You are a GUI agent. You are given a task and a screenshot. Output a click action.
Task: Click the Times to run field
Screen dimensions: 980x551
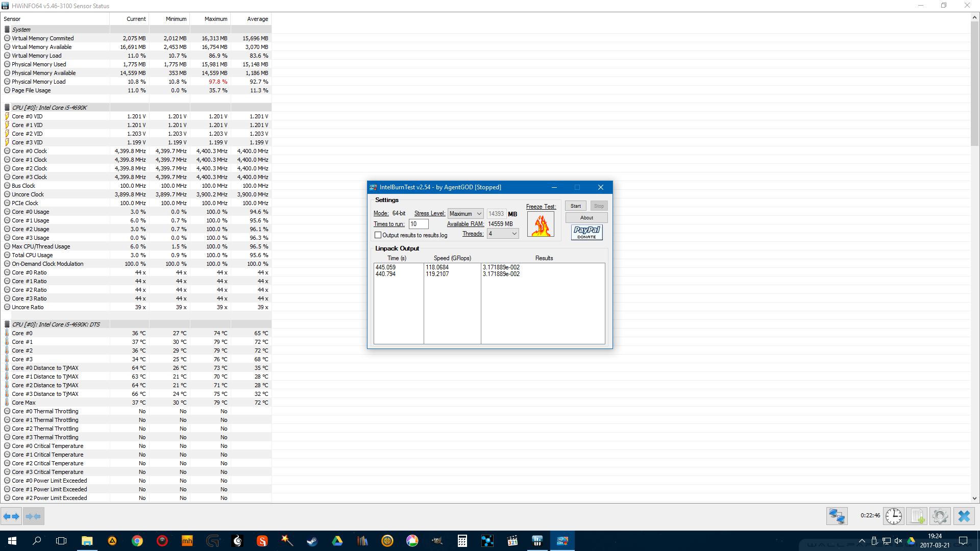pos(419,224)
